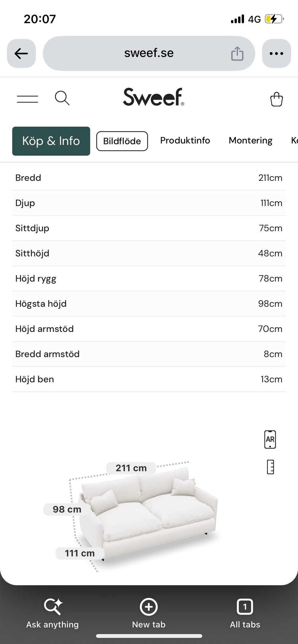Select the Köp & Info tab

[x=51, y=141]
